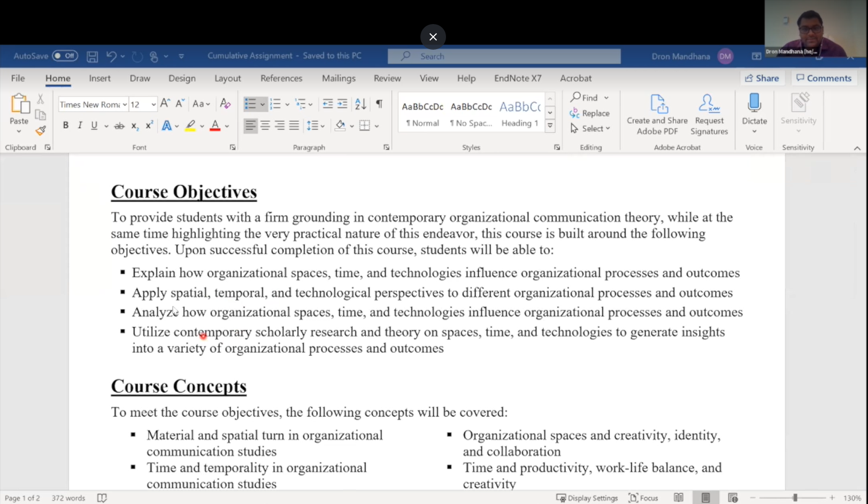Toggle the AutoSave switch
The height and width of the screenshot is (504, 868).
65,56
